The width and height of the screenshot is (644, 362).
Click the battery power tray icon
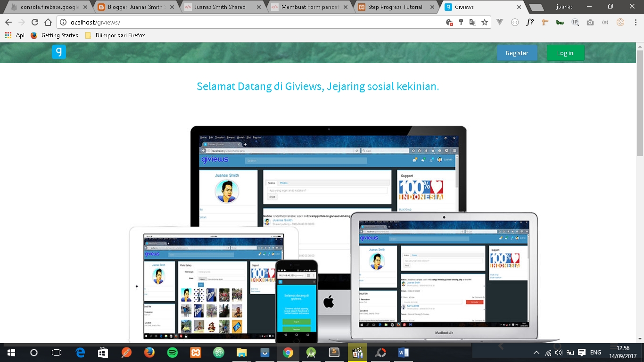point(570,353)
